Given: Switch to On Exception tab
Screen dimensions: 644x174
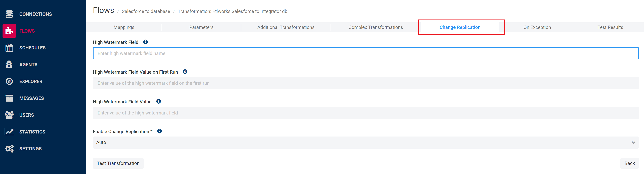Looking at the screenshot, I should 537,27.
